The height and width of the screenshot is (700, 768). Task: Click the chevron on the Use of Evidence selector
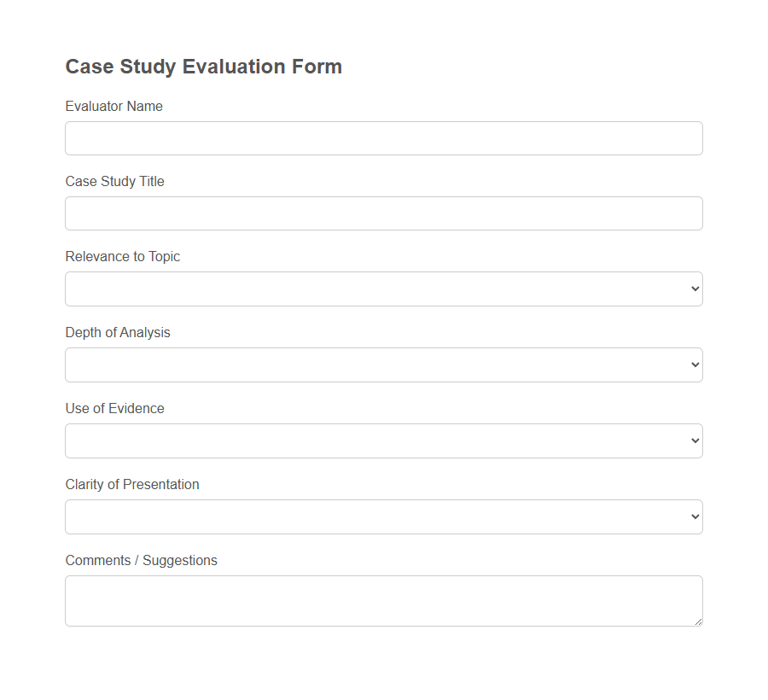coord(693,440)
